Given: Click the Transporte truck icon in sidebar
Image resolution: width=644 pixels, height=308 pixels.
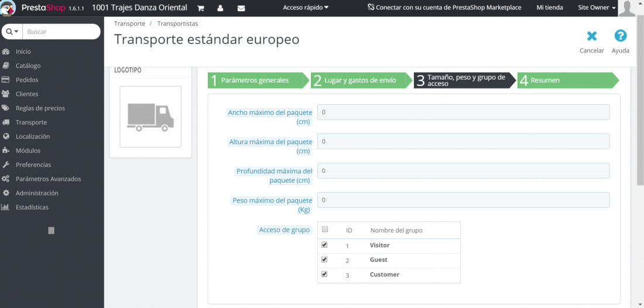Looking at the screenshot, I should (6, 122).
